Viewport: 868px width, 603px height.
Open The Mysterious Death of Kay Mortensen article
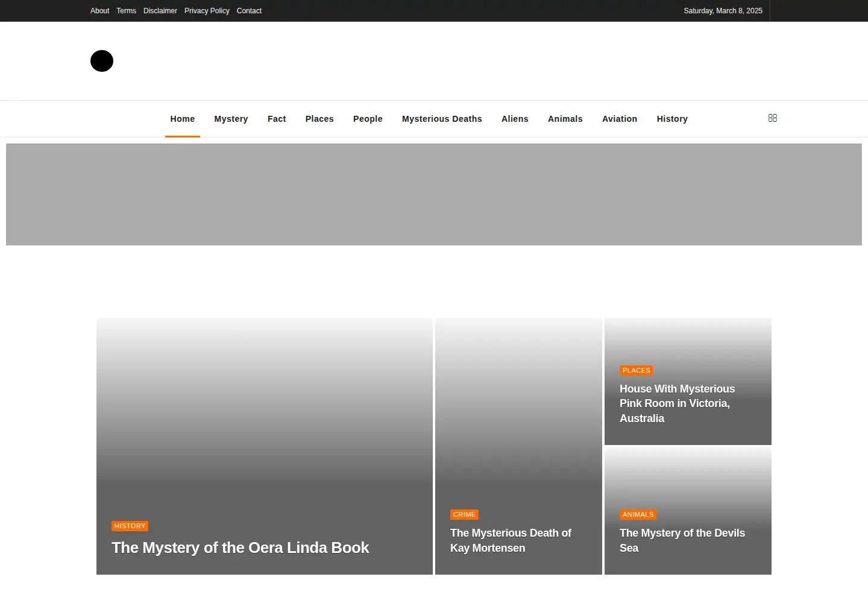pyautogui.click(x=511, y=540)
